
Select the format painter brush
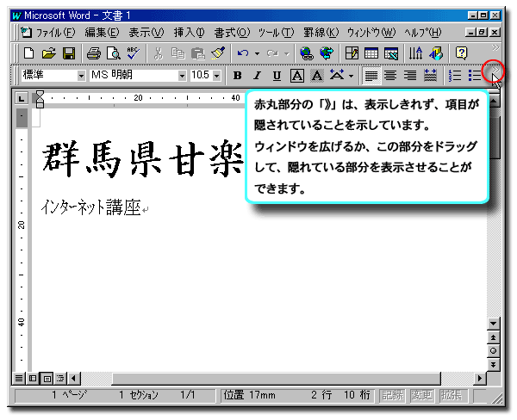coord(218,53)
